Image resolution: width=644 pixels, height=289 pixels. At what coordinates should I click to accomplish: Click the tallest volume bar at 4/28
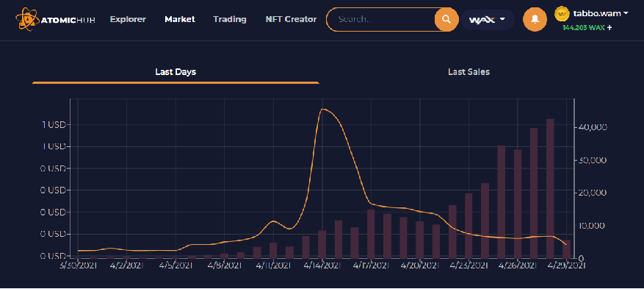tap(550, 189)
